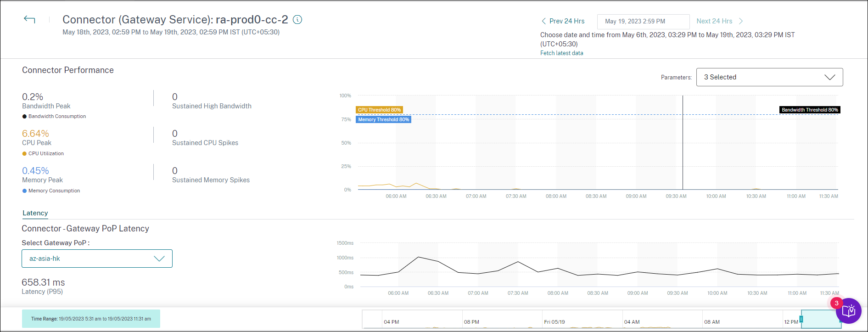Image resolution: width=868 pixels, height=332 pixels.
Task: Expand the az-asia-hk Gateway PoP dropdown
Action: 97,259
